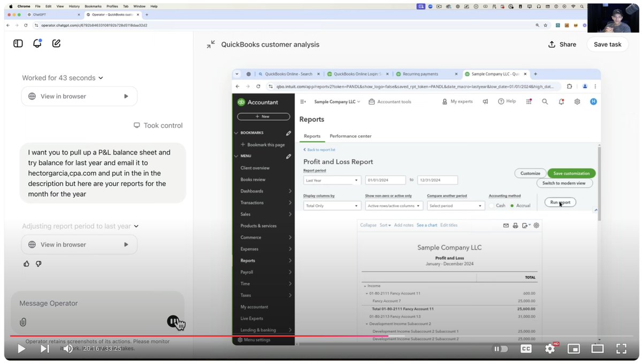Open View in browser under Adjusting report period
Image resolution: width=642 pixels, height=364 pixels.
pyautogui.click(x=79, y=244)
